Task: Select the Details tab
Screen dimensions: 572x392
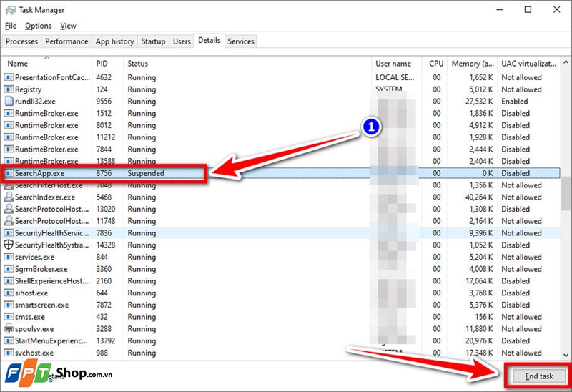Action: [x=209, y=41]
